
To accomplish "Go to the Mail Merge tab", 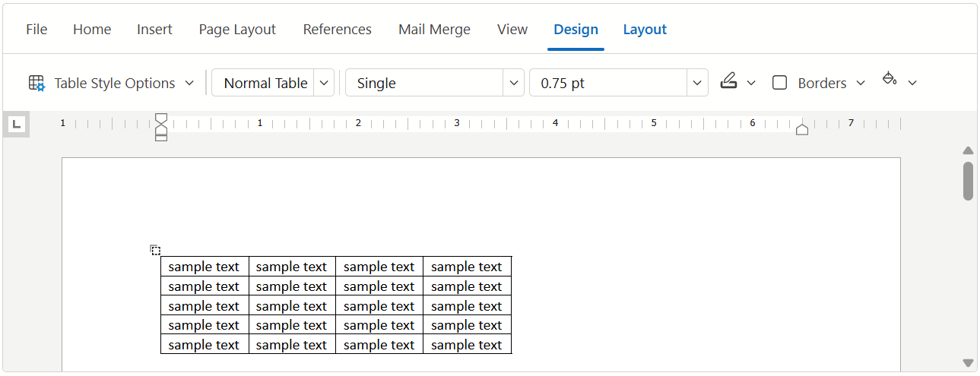I will point(434,30).
